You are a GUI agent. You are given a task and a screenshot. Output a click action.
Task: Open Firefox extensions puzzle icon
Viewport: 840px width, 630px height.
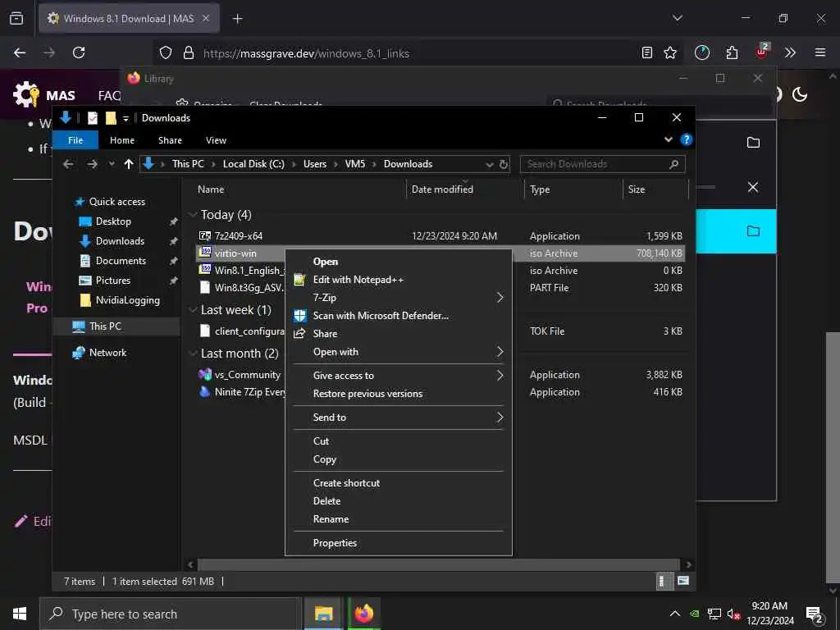point(732,52)
